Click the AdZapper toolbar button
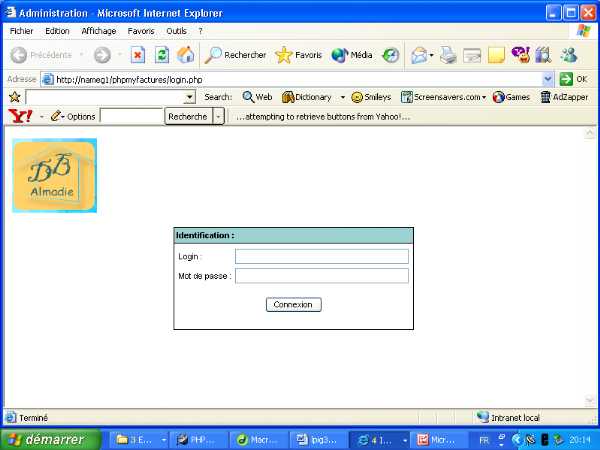 [564, 97]
